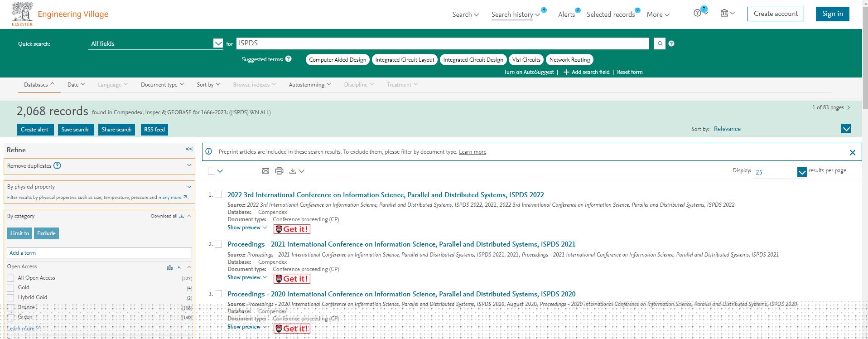Screen dimensions: 868x339
Task: Click Download all icon in By category
Action: pos(182,216)
